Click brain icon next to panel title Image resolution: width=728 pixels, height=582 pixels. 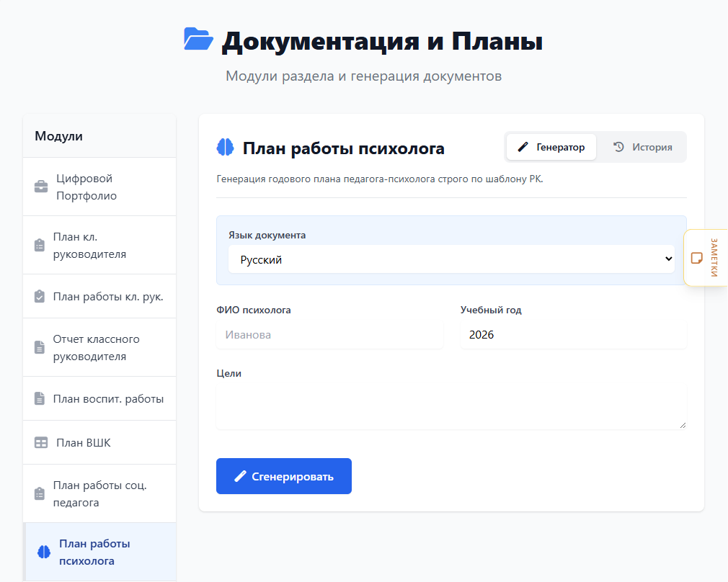225,147
